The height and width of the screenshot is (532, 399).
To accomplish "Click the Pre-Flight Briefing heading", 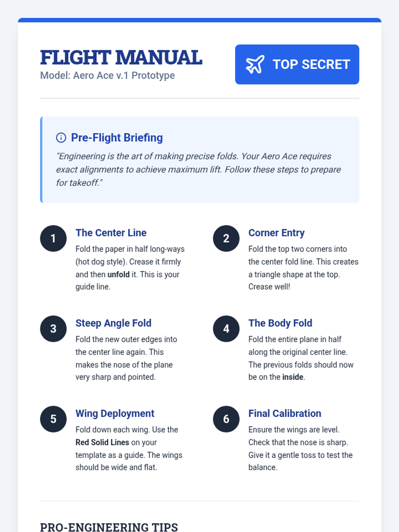I will [117, 138].
